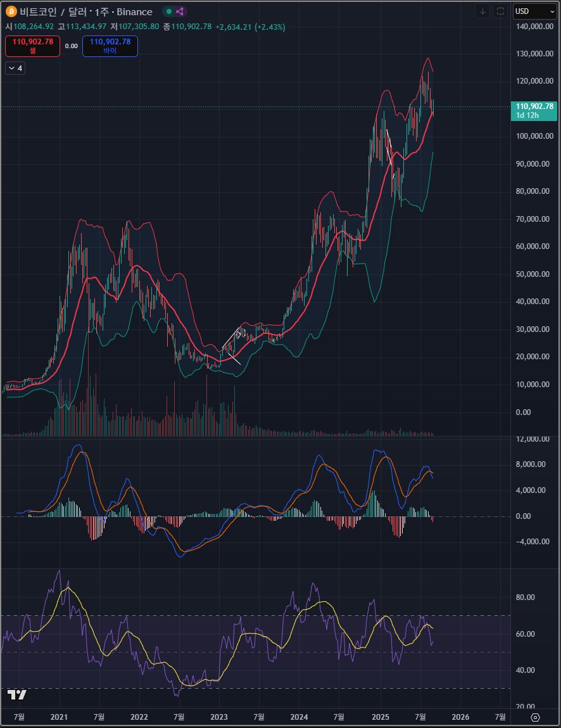Click the 0.00 spread value
This screenshot has height=728, width=561.
(x=71, y=46)
